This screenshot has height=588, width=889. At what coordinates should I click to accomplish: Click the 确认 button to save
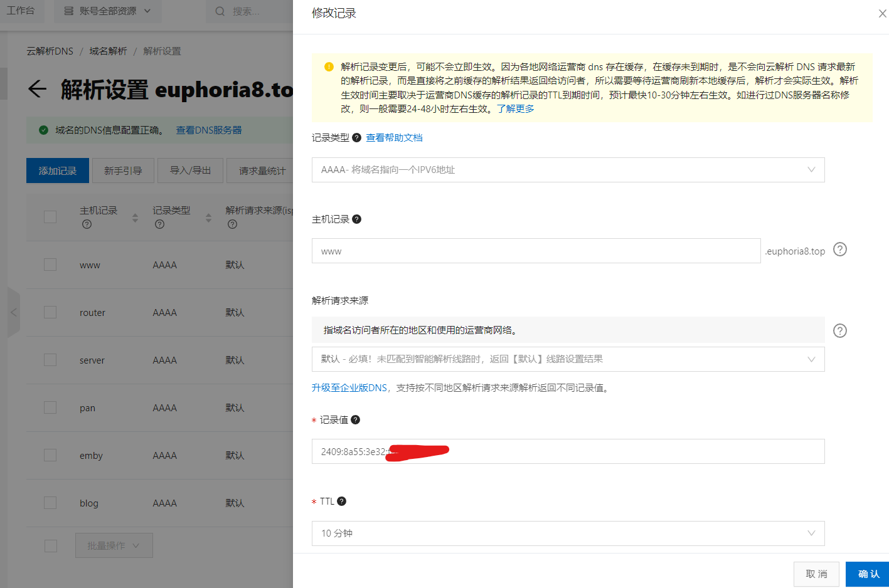tap(868, 574)
